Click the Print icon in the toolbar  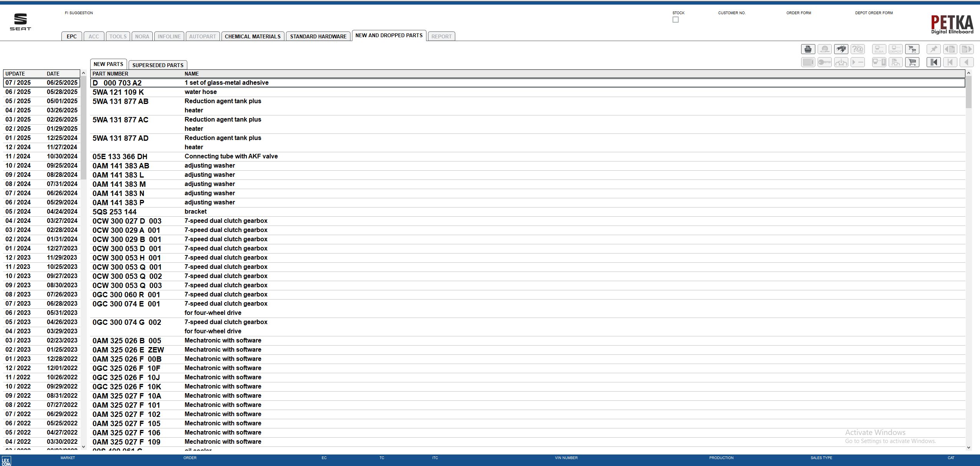pyautogui.click(x=808, y=49)
